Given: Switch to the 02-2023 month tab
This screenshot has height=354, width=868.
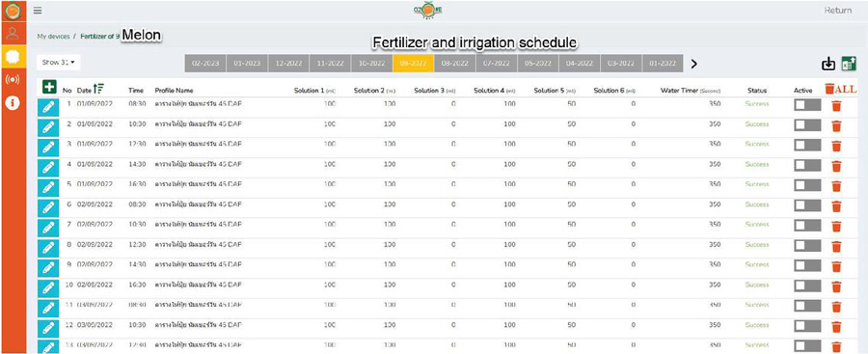Looking at the screenshot, I should coord(205,63).
